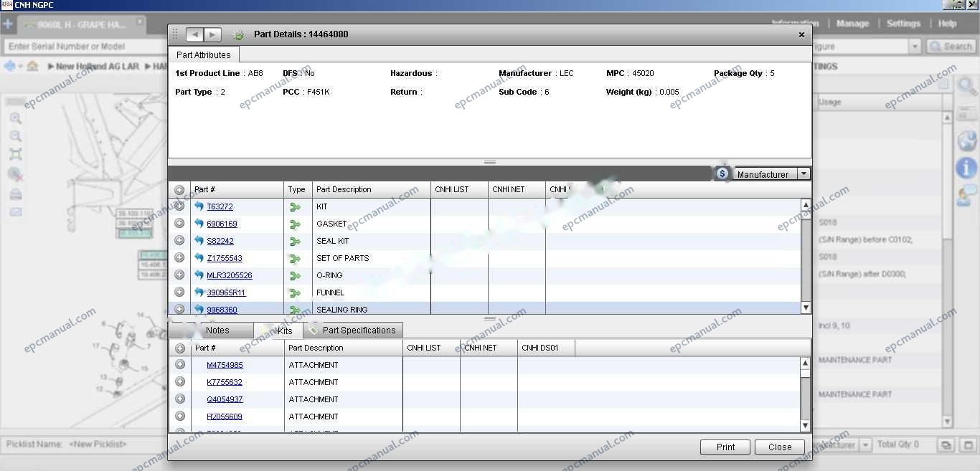Screen dimensions: 980x471
Task: Click plus icon in upper Part # header
Action: tap(179, 190)
